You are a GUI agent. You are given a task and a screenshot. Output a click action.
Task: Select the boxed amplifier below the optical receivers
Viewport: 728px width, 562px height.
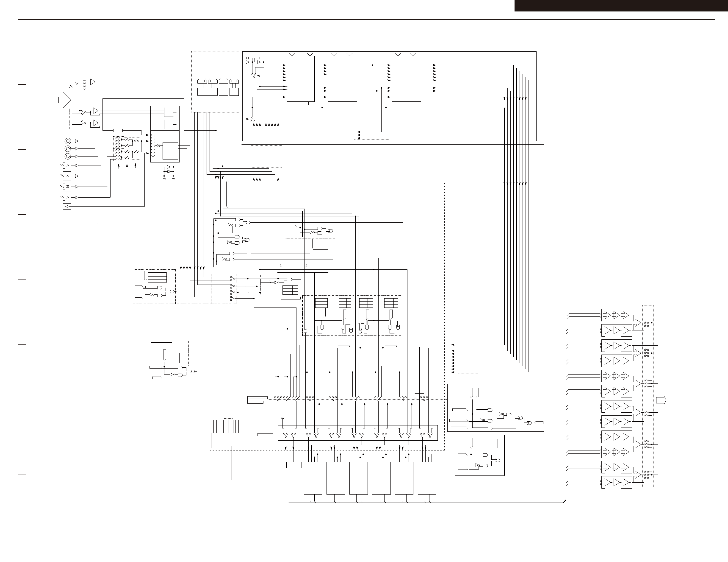click(x=67, y=207)
